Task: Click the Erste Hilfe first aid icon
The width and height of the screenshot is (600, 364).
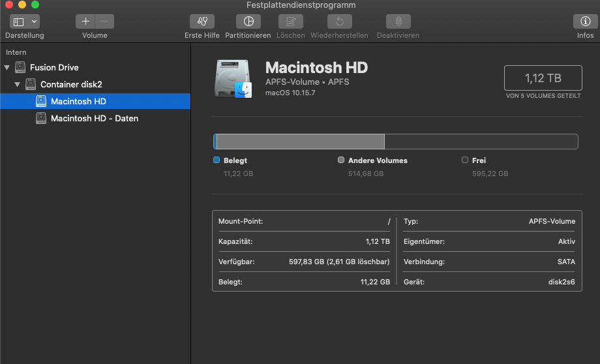Action: [x=202, y=22]
